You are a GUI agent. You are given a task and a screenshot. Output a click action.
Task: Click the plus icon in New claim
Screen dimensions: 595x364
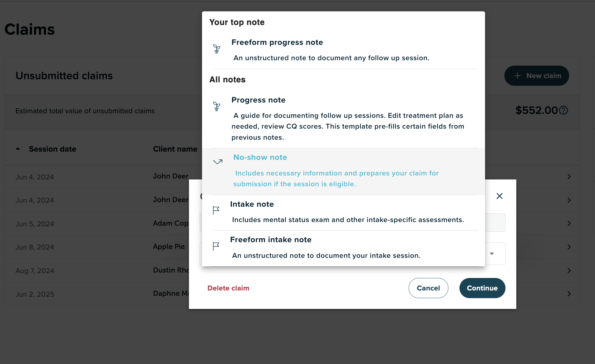517,76
